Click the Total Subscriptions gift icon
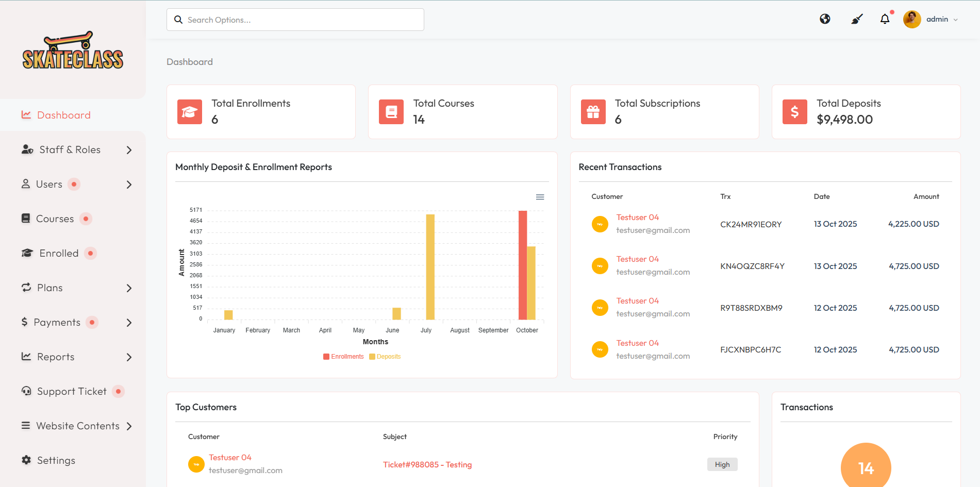980x487 pixels. point(593,112)
